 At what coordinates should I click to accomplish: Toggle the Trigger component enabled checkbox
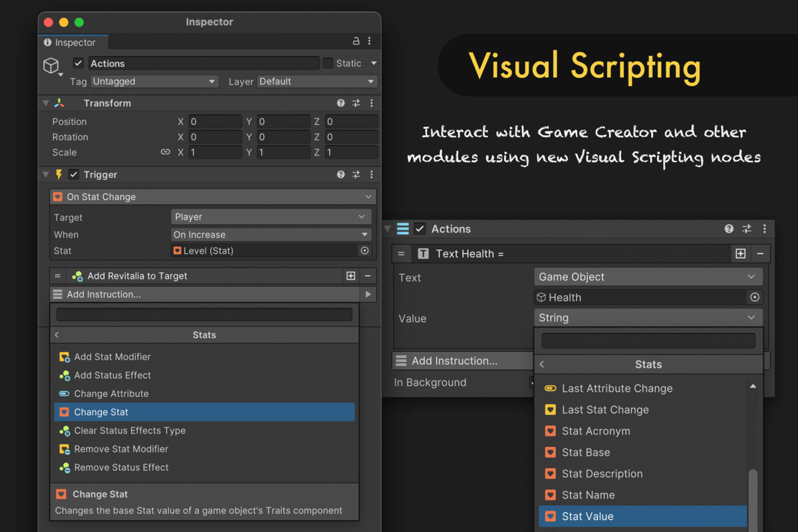(x=74, y=174)
